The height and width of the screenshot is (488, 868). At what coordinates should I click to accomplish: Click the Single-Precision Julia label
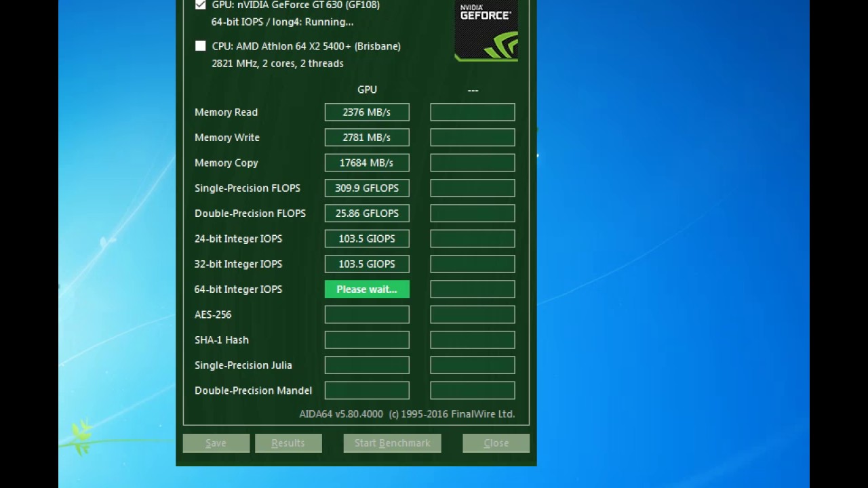[243, 365]
